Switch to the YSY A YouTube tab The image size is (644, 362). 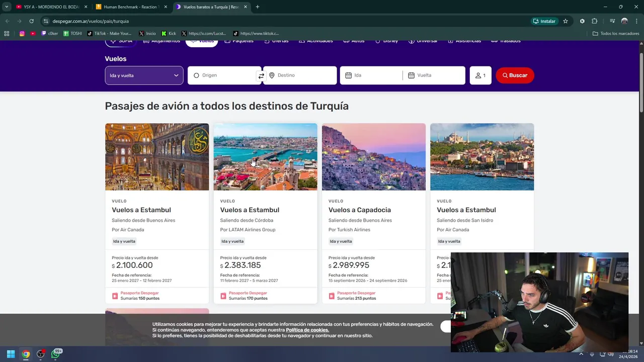pos(50,7)
